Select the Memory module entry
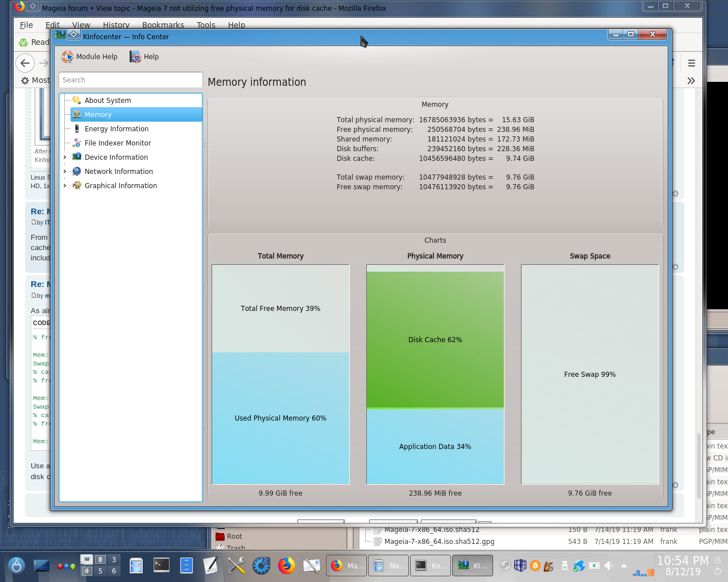The width and height of the screenshot is (728, 582). (x=136, y=115)
